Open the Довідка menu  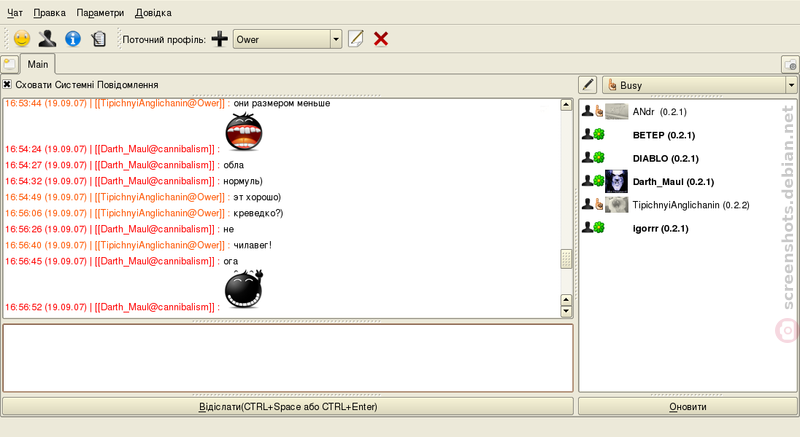(x=153, y=13)
